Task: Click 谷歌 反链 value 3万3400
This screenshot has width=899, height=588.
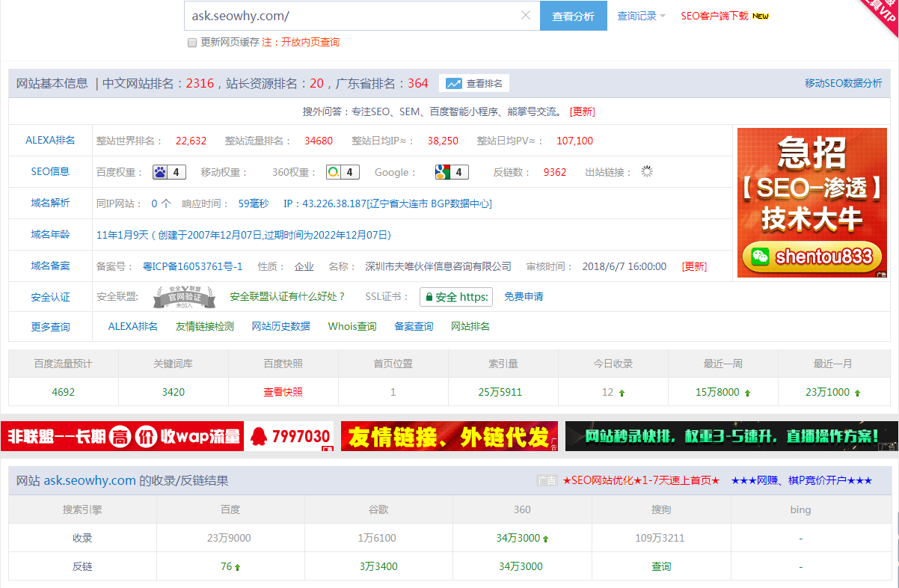Action: (378, 566)
